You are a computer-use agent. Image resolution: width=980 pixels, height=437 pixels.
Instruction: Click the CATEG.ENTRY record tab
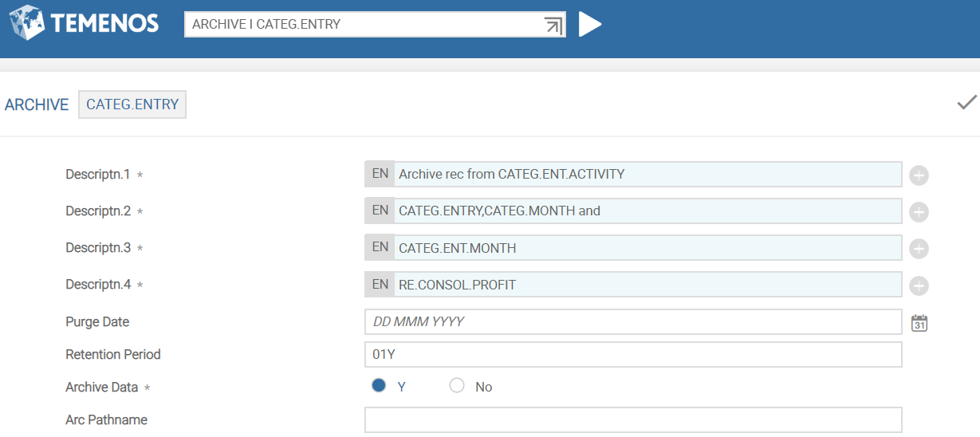(x=132, y=104)
